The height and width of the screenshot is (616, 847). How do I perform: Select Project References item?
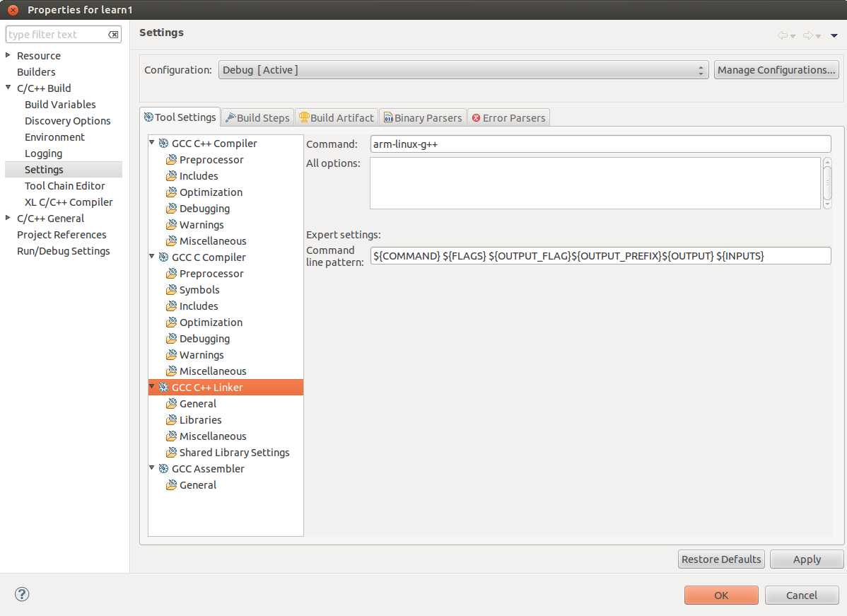[x=62, y=235]
